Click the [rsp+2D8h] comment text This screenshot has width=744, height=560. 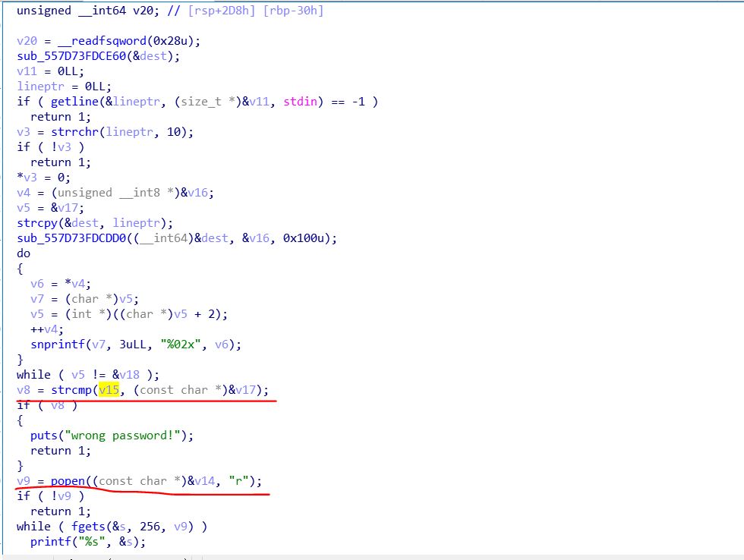[222, 11]
